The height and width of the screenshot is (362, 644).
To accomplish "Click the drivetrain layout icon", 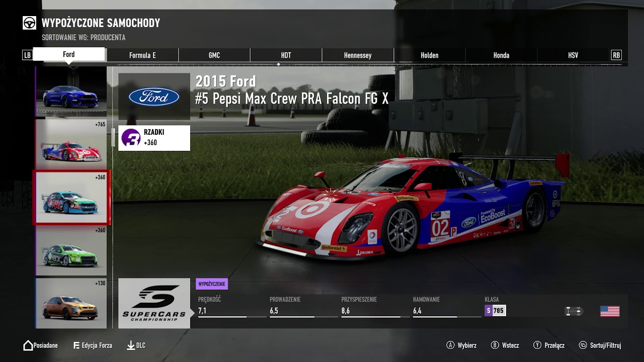I will pos(574,311).
